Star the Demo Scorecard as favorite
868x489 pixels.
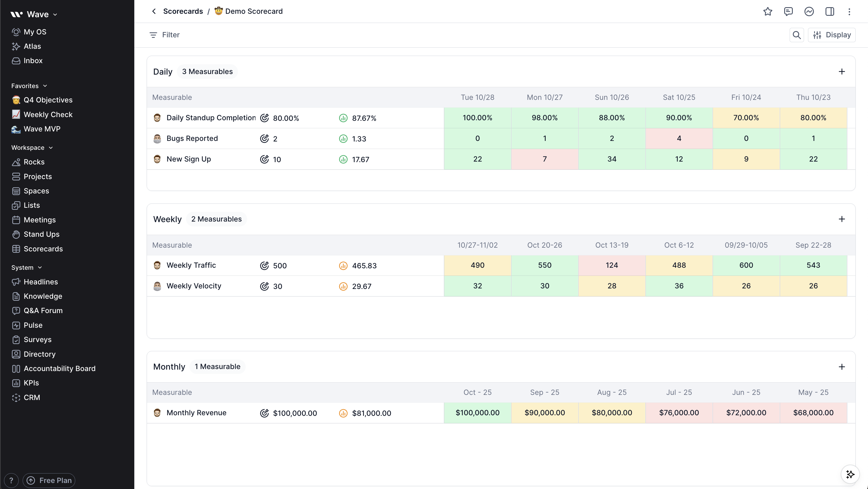[x=768, y=11]
